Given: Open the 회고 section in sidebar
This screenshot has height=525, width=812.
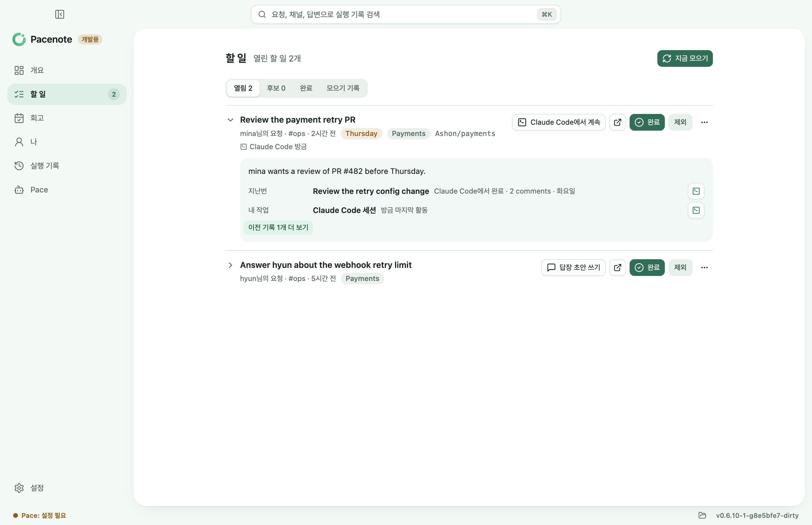Looking at the screenshot, I should point(67,118).
